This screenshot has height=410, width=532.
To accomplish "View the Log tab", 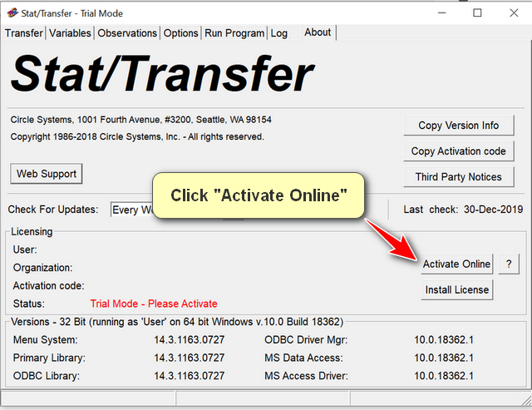I will (279, 33).
